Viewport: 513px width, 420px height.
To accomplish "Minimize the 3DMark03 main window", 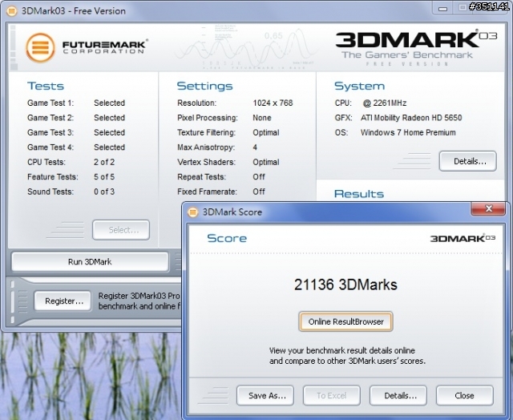I will [442, 8].
